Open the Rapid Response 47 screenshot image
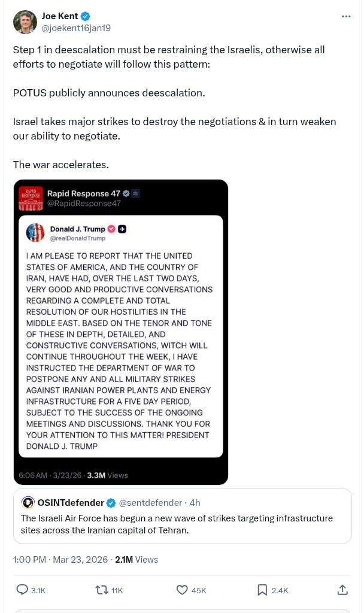Viewport: 364px width, 613px height. point(120,332)
